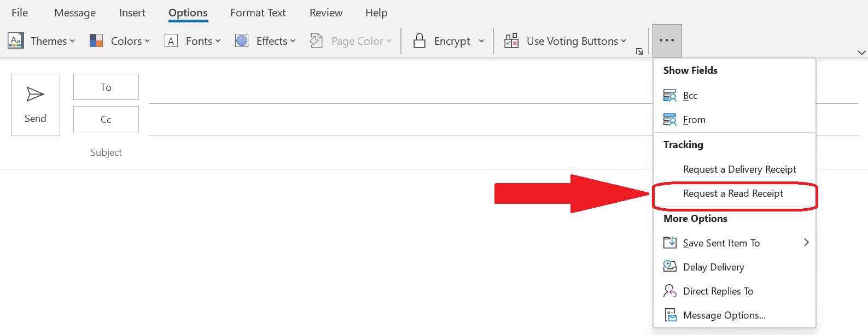
Task: Toggle the From field display
Action: (694, 120)
